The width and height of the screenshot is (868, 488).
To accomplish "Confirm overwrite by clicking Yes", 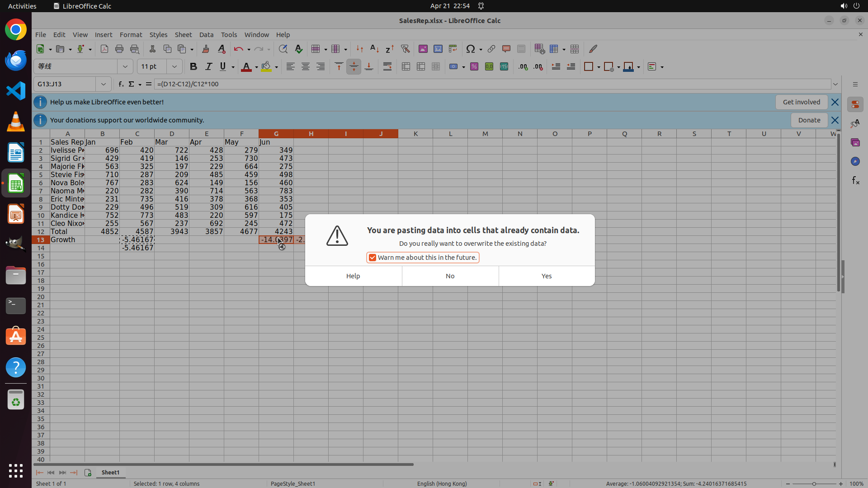I will tap(546, 276).
